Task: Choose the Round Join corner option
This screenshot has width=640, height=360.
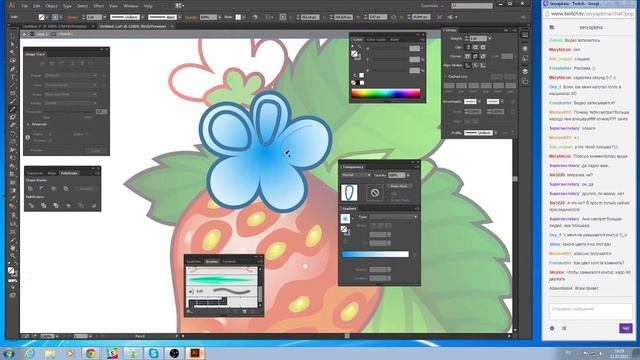Action: point(476,56)
